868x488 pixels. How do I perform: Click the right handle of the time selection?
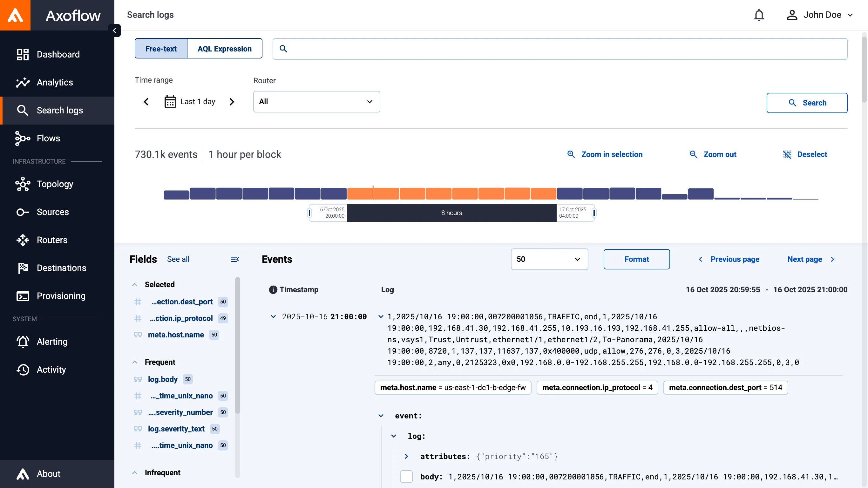pyautogui.click(x=594, y=213)
